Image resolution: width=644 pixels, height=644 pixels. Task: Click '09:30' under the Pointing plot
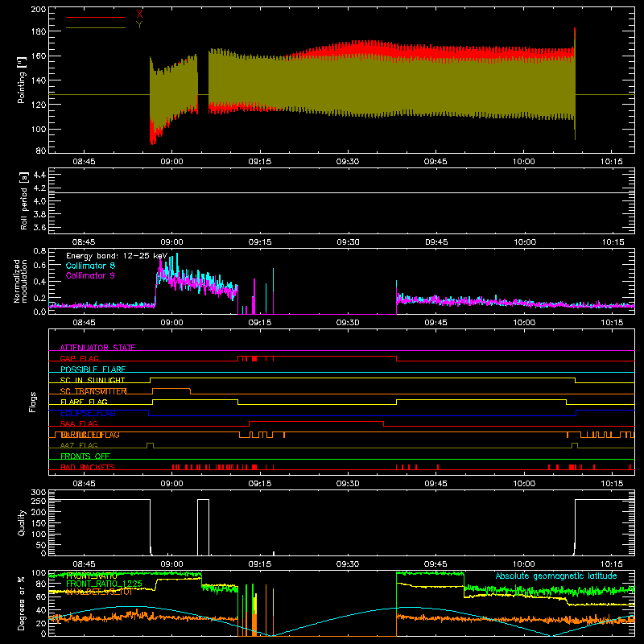point(348,162)
